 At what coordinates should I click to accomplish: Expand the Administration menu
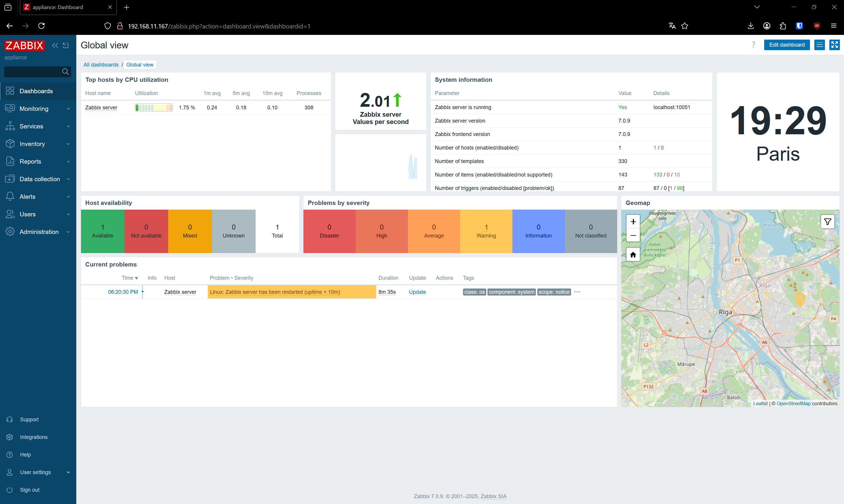pos(38,232)
